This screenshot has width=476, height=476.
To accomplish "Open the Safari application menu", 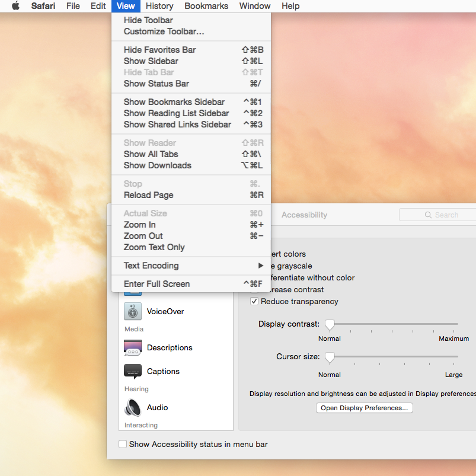I will coord(43,6).
